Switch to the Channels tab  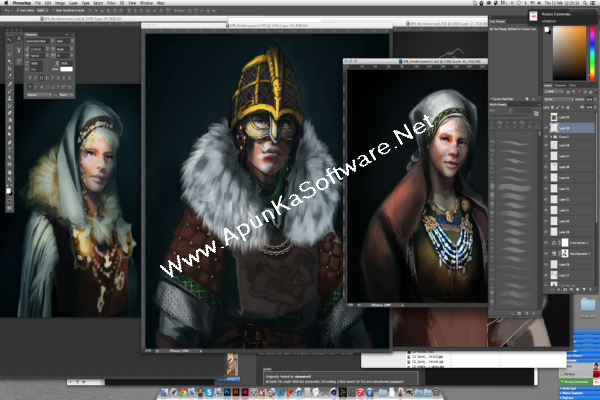pos(560,85)
